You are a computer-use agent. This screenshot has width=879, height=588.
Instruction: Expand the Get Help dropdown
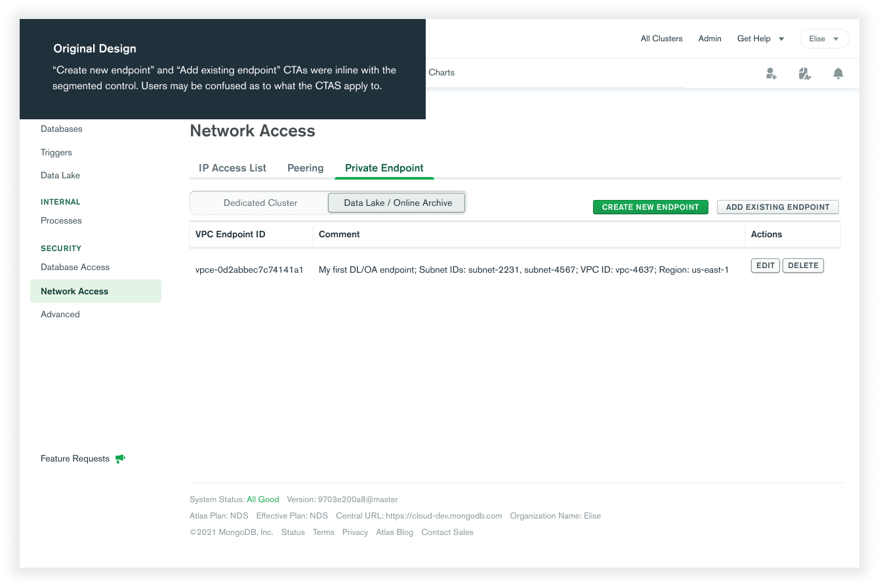[x=760, y=39]
